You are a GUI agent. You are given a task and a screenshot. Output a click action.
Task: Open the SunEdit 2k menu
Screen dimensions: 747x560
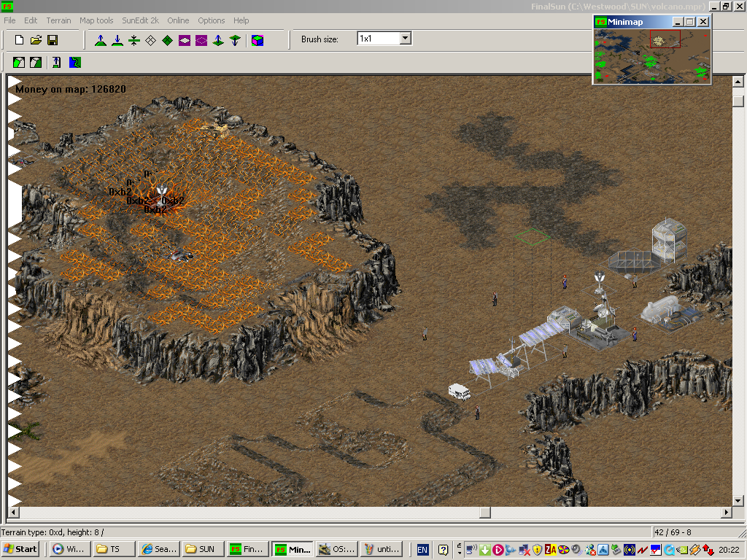141,20
